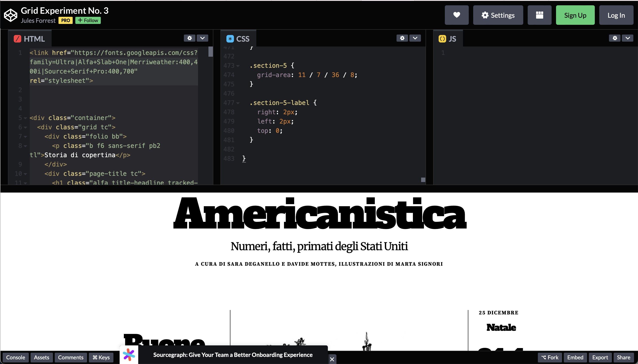This screenshot has height=364, width=638.
Task: Click subtitle Numeri, fatti, primati degli Stati Uniti
Action: click(319, 246)
